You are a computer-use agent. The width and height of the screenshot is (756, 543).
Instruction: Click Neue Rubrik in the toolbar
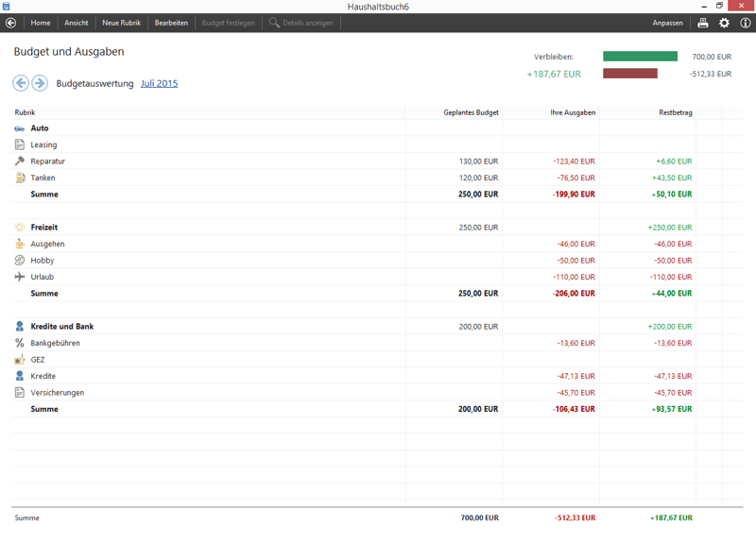[x=121, y=23]
